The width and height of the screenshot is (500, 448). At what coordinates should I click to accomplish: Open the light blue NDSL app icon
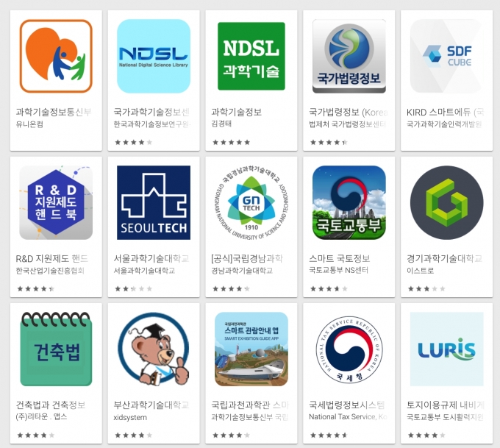pos(154,56)
